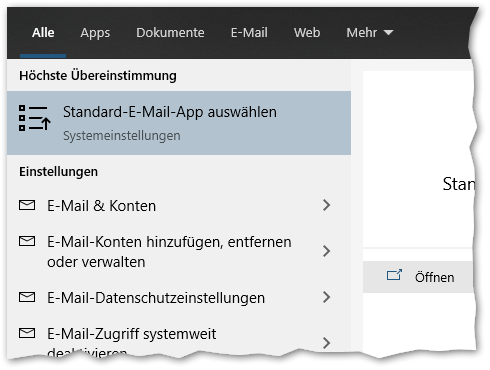Switch to the E-Mail filter tab
The height and width of the screenshot is (370, 490).
(249, 33)
